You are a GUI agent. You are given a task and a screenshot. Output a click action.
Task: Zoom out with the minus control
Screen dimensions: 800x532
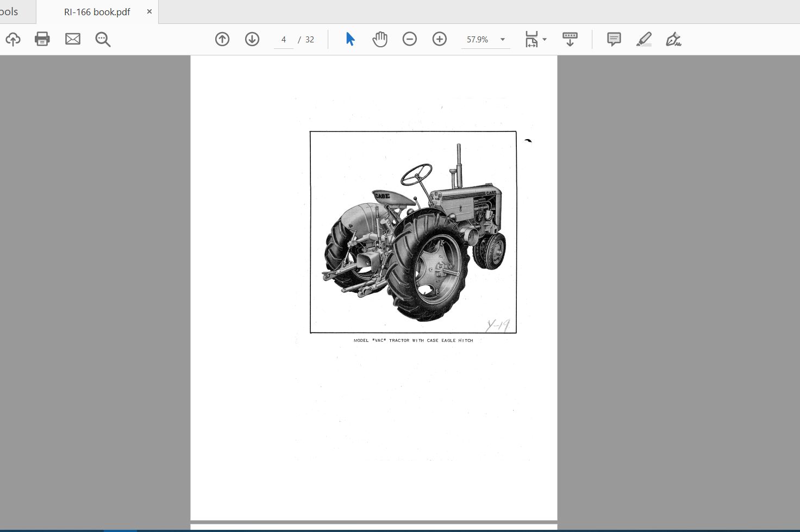point(409,39)
